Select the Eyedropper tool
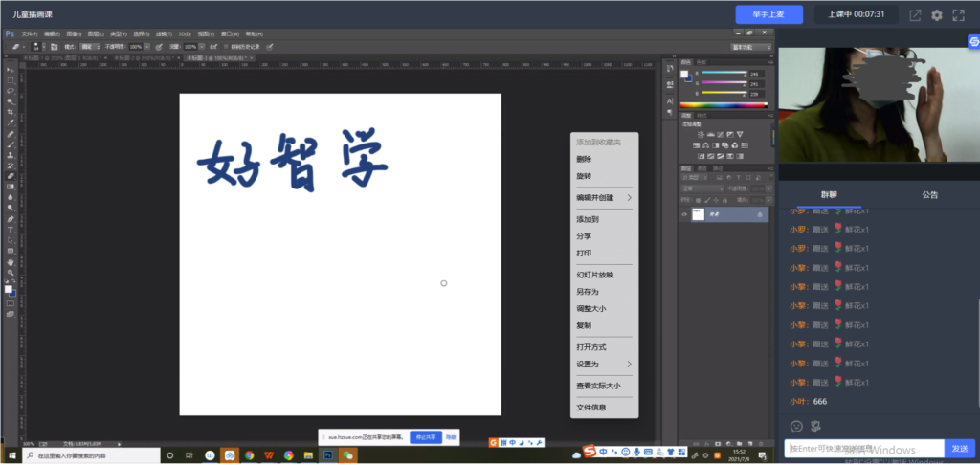Viewport: 980px width, 465px height. click(11, 122)
